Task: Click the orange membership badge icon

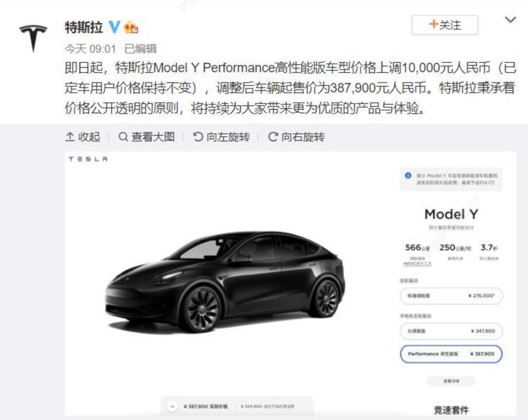Action: pos(131,27)
